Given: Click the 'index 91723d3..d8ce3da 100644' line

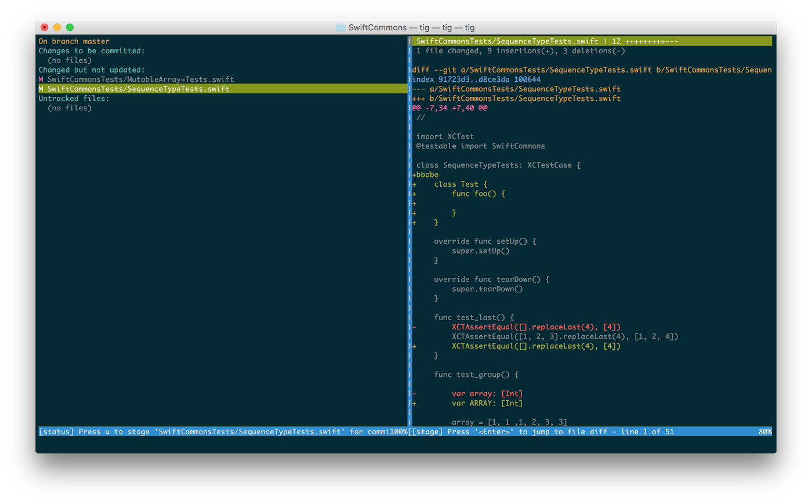Looking at the screenshot, I should pyautogui.click(x=476, y=79).
